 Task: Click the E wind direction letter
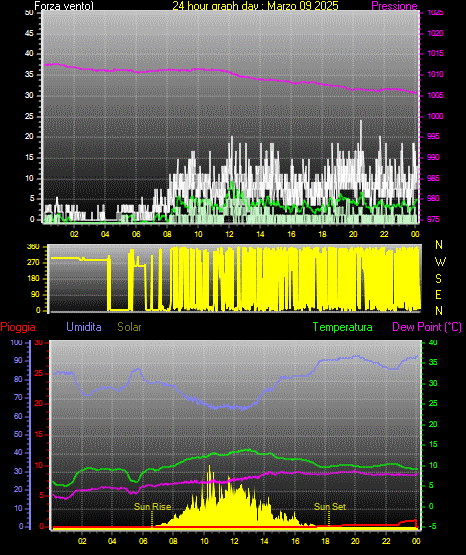[x=438, y=294]
